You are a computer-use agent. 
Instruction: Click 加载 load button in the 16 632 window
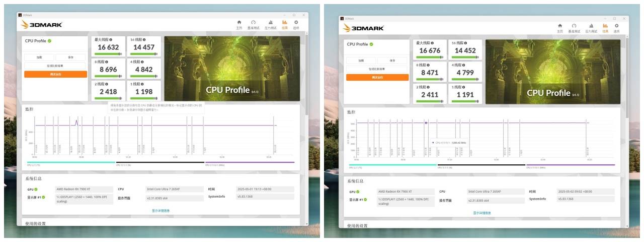pos(39,57)
